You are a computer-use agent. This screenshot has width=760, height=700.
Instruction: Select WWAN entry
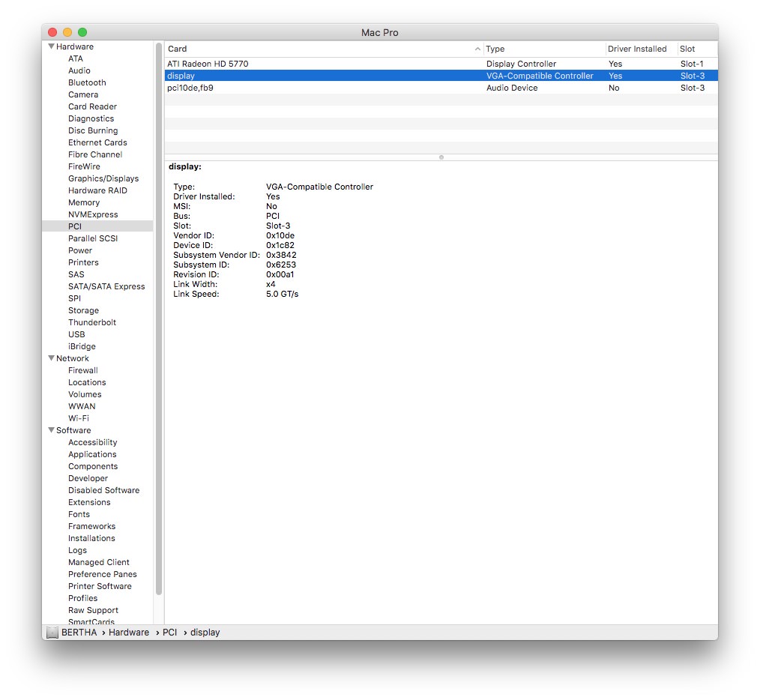click(82, 406)
